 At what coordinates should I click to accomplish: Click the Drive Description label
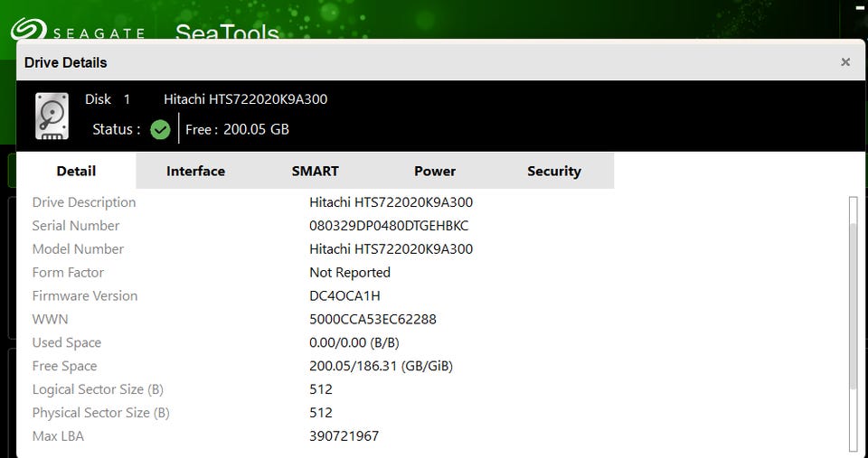(x=83, y=202)
